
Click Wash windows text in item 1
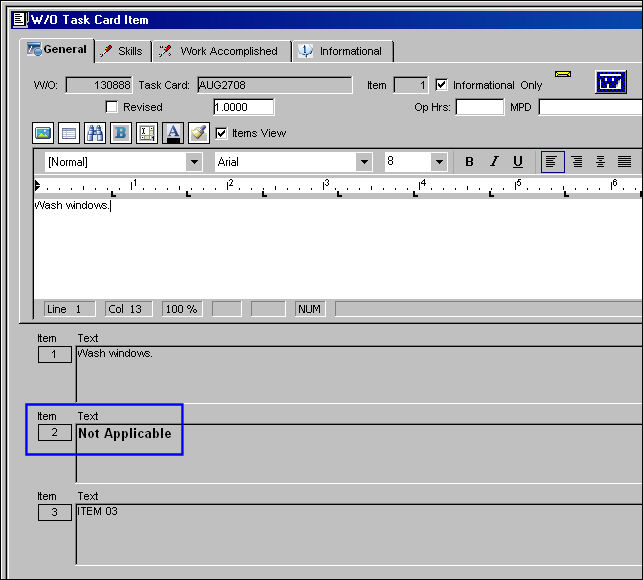click(x=115, y=353)
